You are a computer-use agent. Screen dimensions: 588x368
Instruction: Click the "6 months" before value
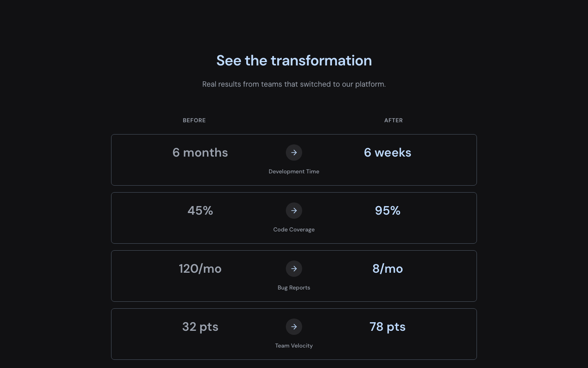click(200, 153)
